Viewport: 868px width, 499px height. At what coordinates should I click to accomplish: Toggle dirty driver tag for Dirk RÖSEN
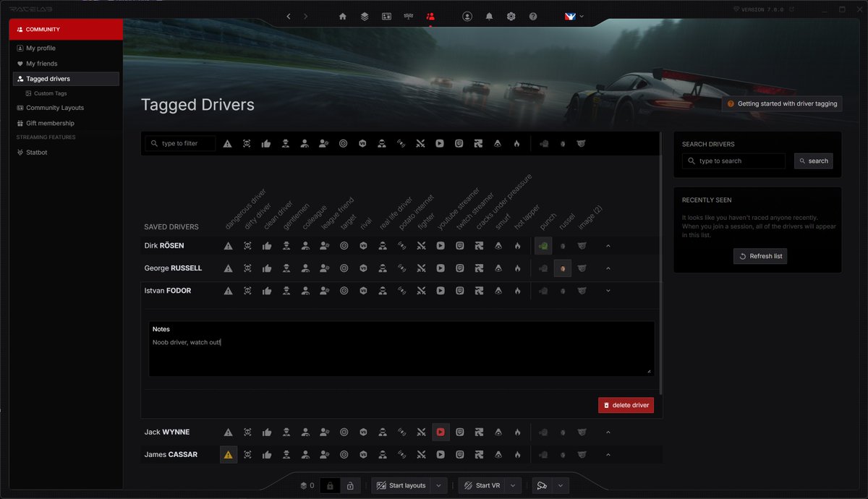click(247, 246)
